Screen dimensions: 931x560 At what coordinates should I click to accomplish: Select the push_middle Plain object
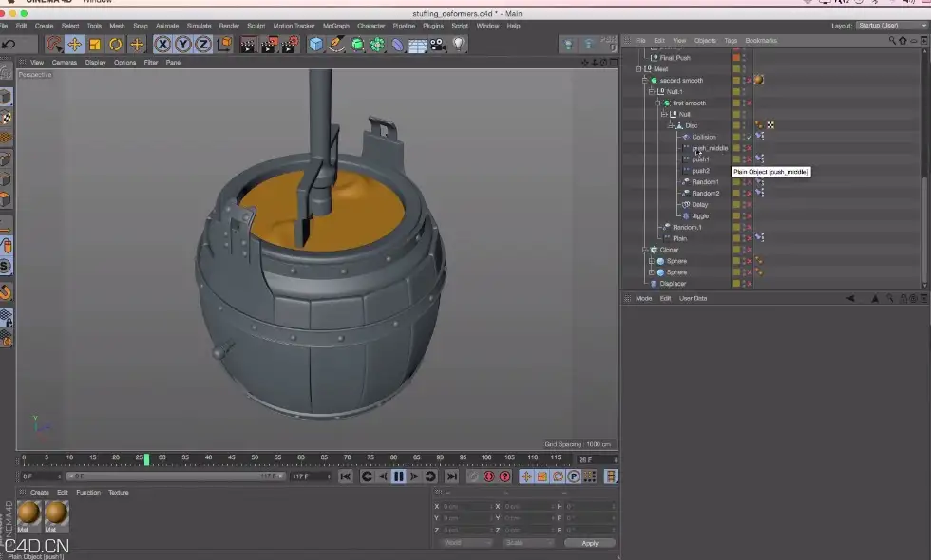[710, 148]
